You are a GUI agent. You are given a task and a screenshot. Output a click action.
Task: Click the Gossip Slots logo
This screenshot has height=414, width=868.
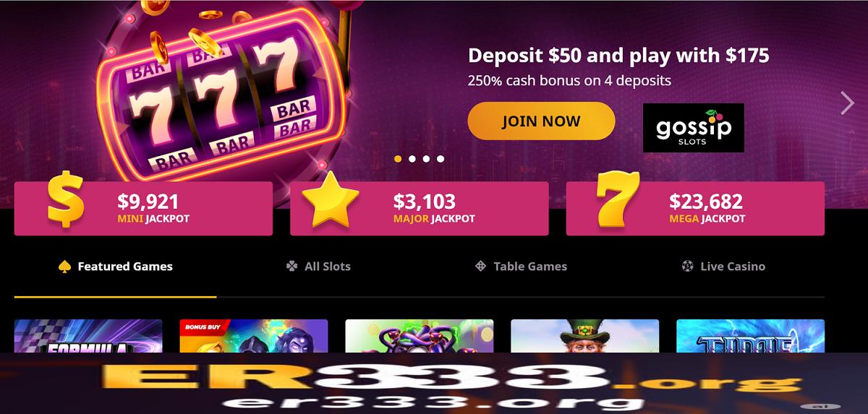(x=694, y=128)
